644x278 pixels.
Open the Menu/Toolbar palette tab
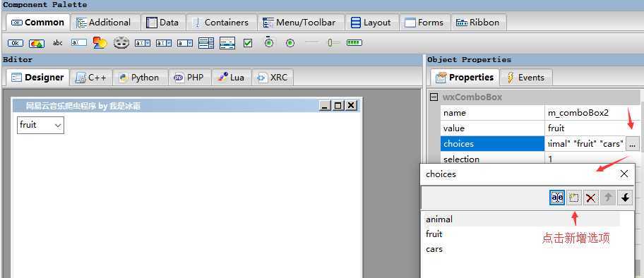click(x=300, y=23)
